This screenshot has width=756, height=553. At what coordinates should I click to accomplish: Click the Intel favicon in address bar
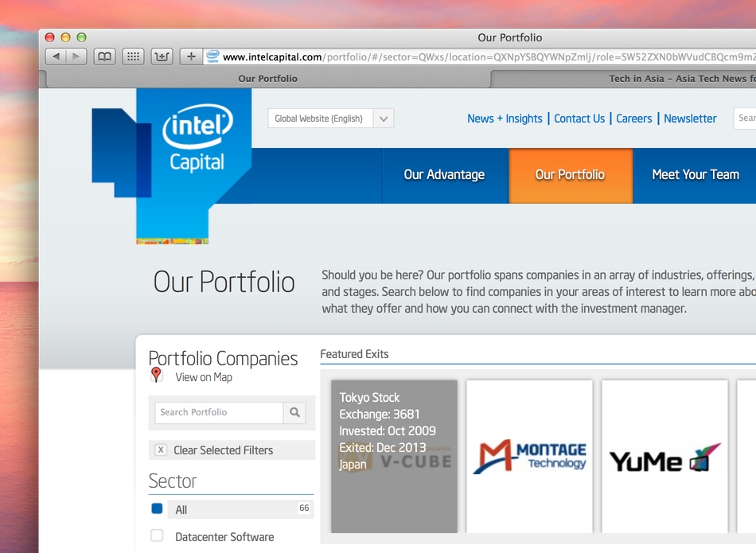pyautogui.click(x=212, y=56)
